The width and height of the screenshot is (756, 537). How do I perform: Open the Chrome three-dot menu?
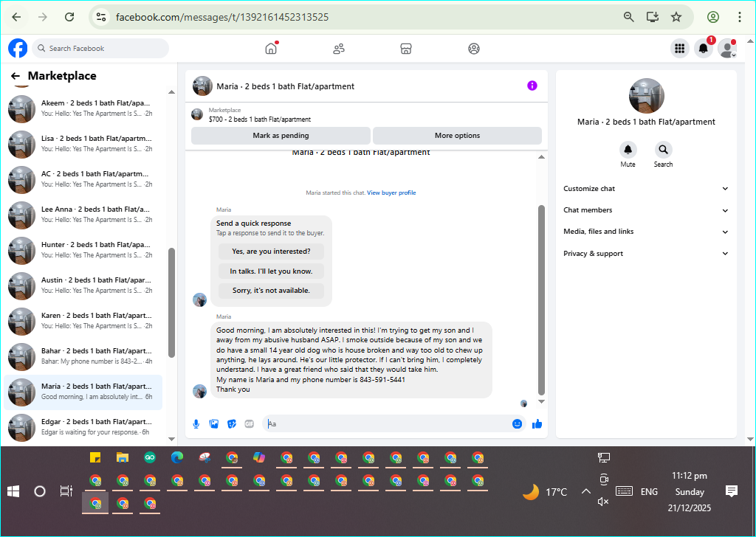(740, 18)
